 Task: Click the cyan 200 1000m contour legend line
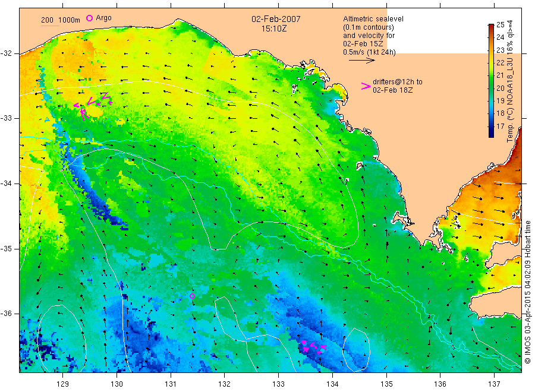[50, 25]
